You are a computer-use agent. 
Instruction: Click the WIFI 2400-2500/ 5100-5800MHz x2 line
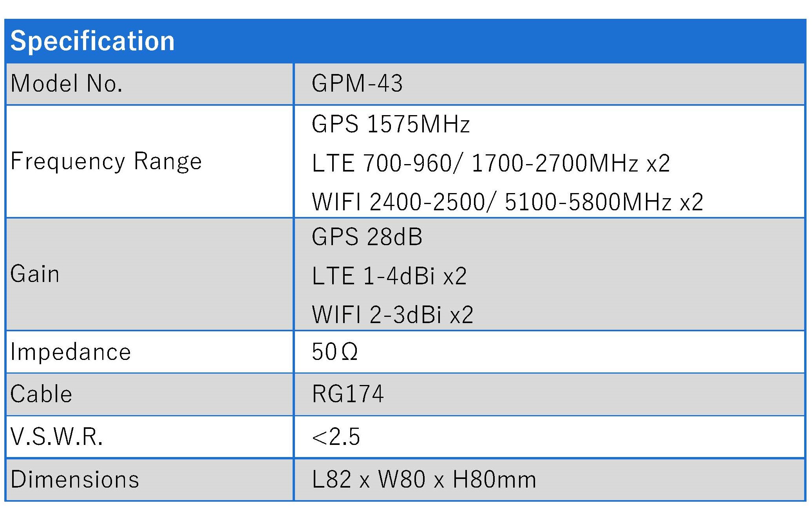507,202
